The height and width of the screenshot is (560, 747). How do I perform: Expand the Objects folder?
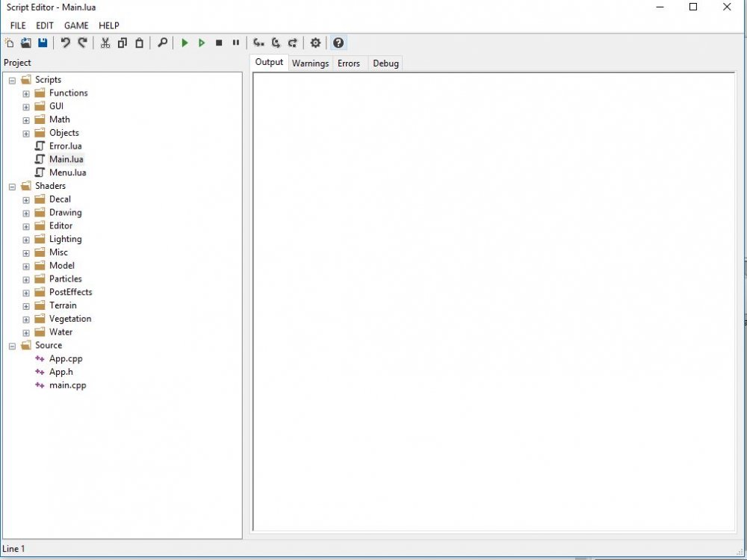point(26,134)
